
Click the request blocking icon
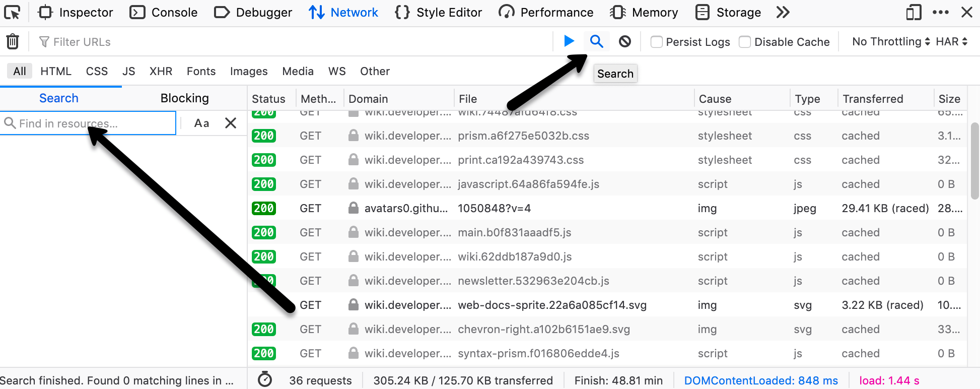[x=625, y=41]
